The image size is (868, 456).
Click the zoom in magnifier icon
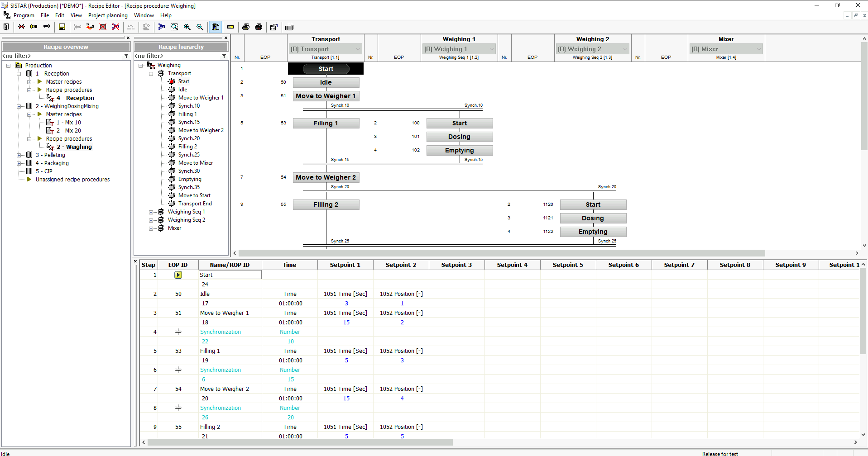tap(187, 27)
